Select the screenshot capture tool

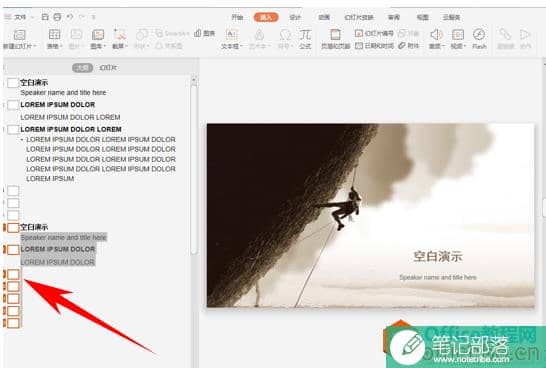click(x=119, y=34)
